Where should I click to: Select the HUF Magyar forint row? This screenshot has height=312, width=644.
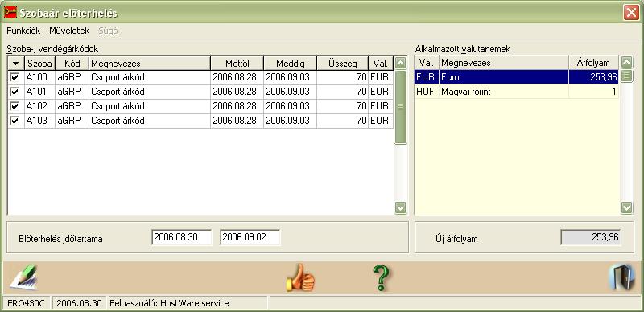[516, 92]
